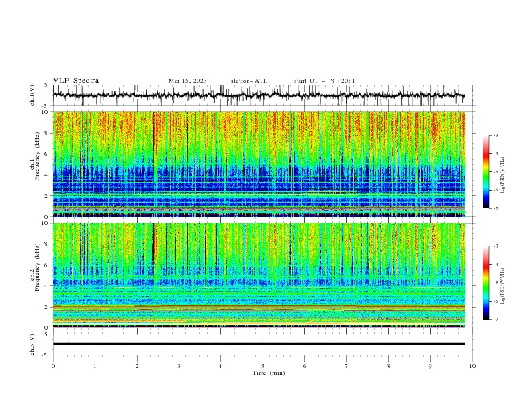Click the 'ch.1(V)' waveform axis label
The height and width of the screenshot is (411, 532).
tap(32, 95)
